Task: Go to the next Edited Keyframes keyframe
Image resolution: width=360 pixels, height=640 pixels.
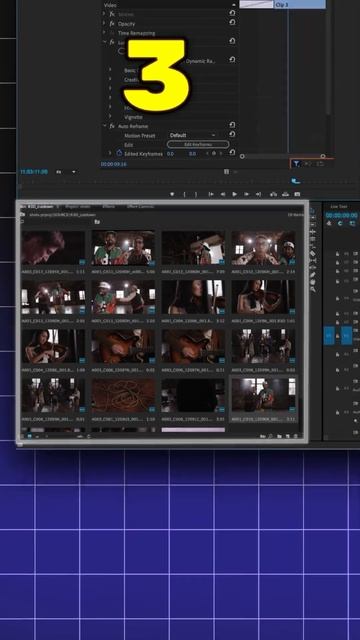Action: [x=221, y=154]
